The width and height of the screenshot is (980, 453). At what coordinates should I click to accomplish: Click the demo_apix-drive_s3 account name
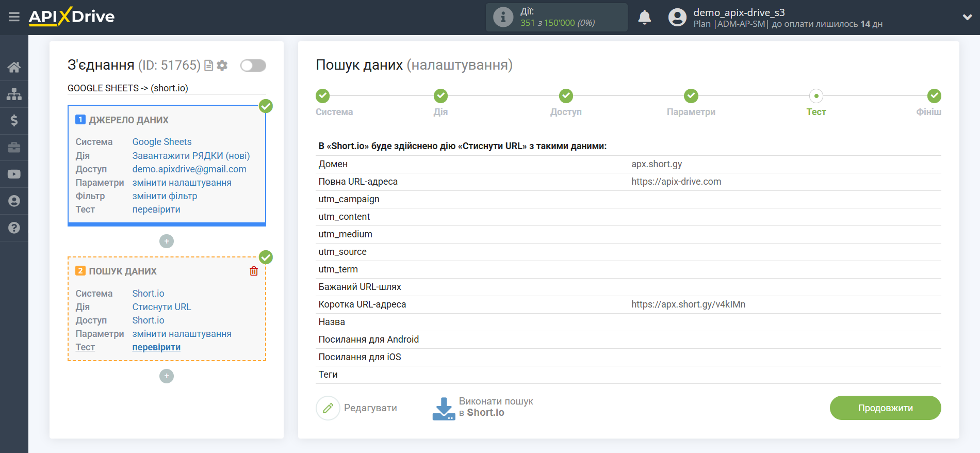click(x=739, y=12)
